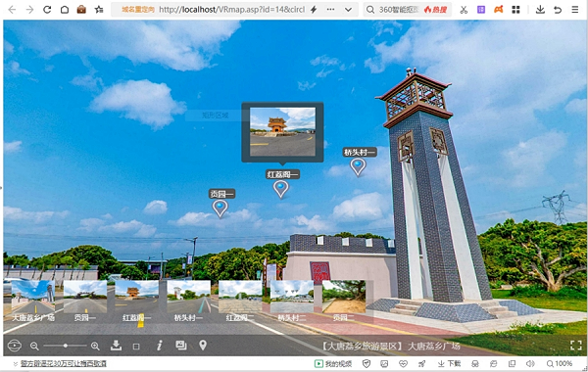Open the 100% page zoom control
588x372 pixels.
pyautogui.click(x=560, y=364)
